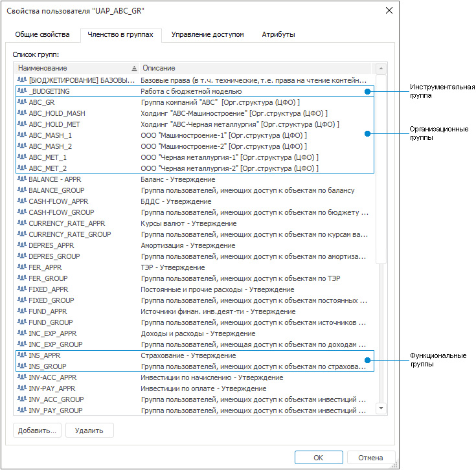Confirm with the OK button

[x=318, y=457]
